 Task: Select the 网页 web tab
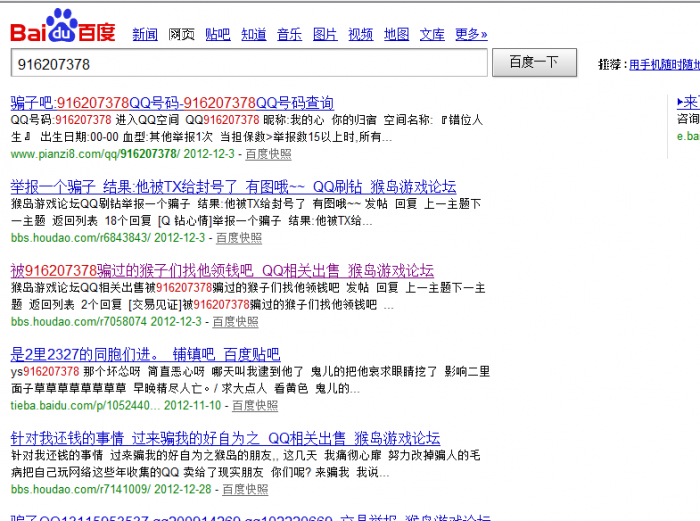point(181,34)
